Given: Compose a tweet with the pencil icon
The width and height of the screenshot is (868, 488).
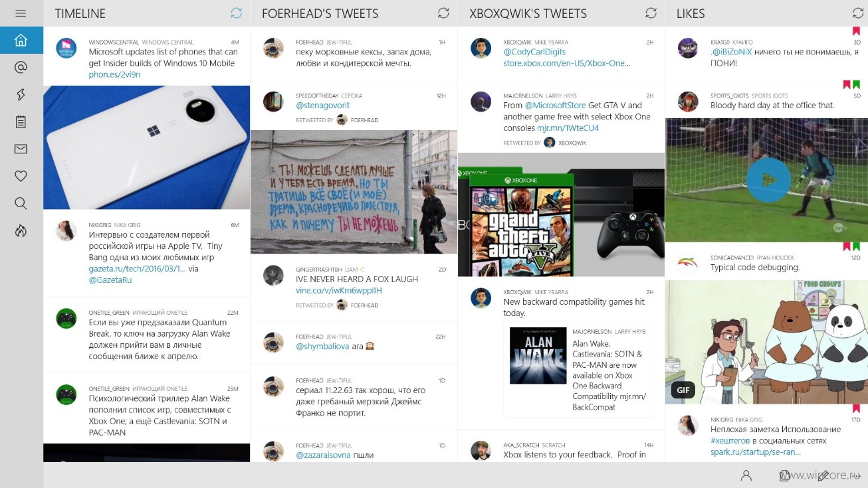Looking at the screenshot, I should [x=823, y=475].
